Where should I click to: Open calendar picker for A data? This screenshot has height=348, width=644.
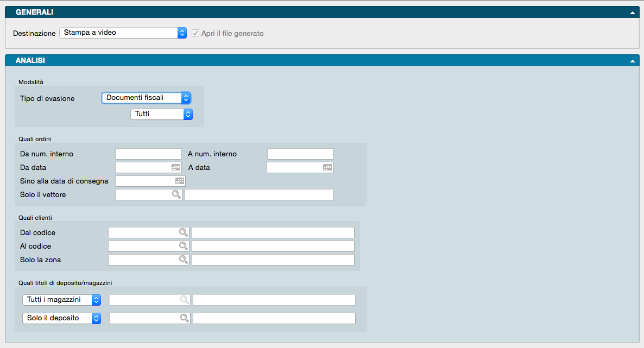click(327, 168)
